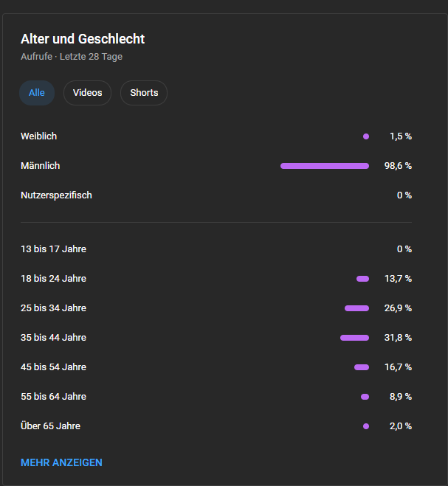Screen dimensions: 448x486
Task: Click the Über 65 Jahre bar dot
Action: click(x=366, y=426)
